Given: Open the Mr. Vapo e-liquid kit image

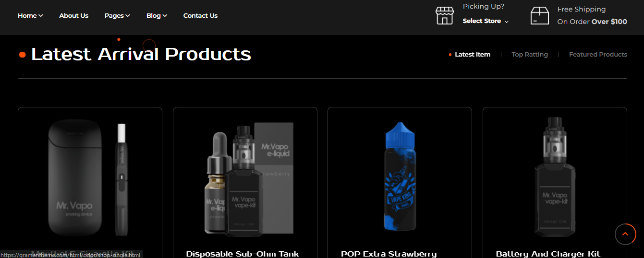Looking at the screenshot, I should click(245, 178).
